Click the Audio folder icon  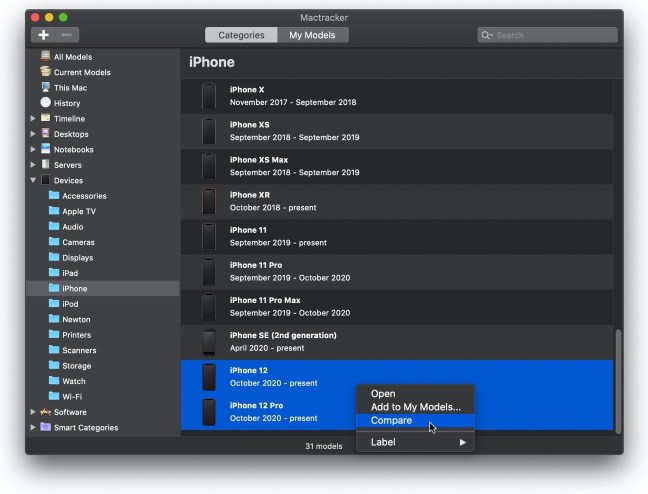point(54,226)
